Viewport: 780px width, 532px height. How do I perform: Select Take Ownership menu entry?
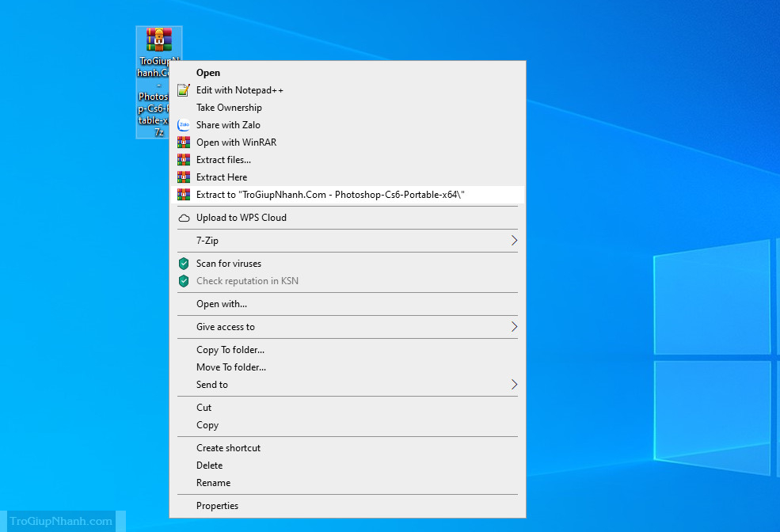click(x=229, y=108)
